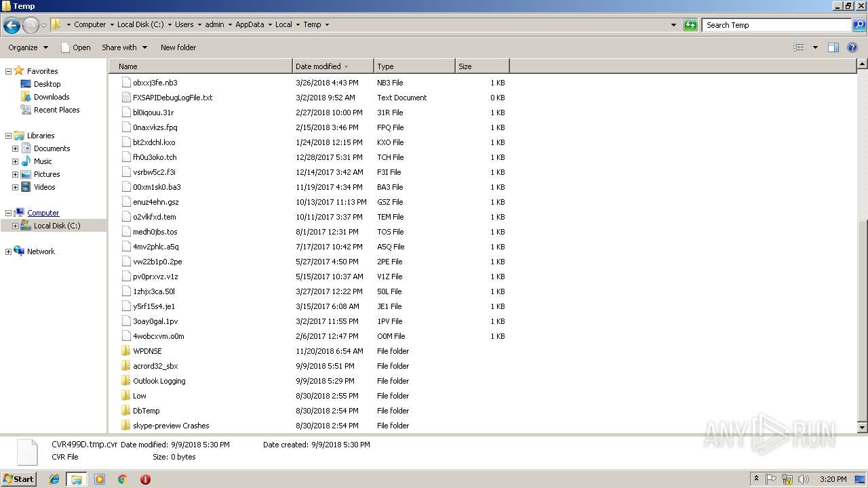Sort by Size column header
This screenshot has height=488, width=868.
482,66
